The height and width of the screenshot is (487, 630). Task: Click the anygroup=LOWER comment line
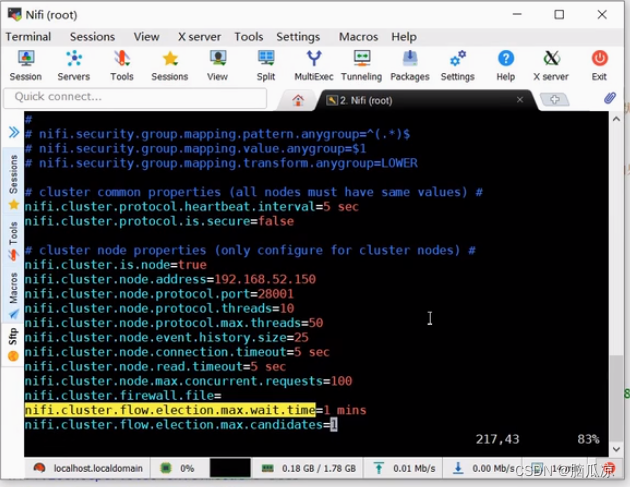[221, 163]
